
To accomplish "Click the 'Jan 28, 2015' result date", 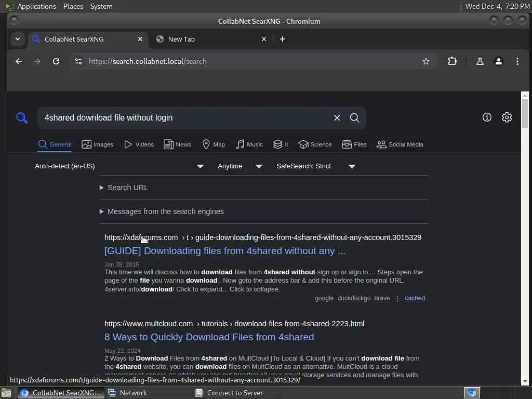I will click(122, 264).
